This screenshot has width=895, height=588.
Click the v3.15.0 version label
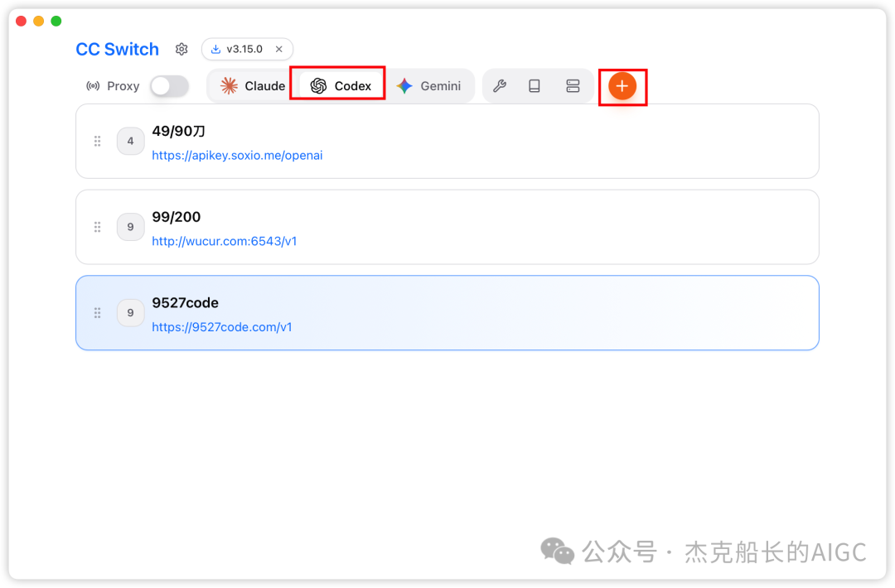(244, 49)
